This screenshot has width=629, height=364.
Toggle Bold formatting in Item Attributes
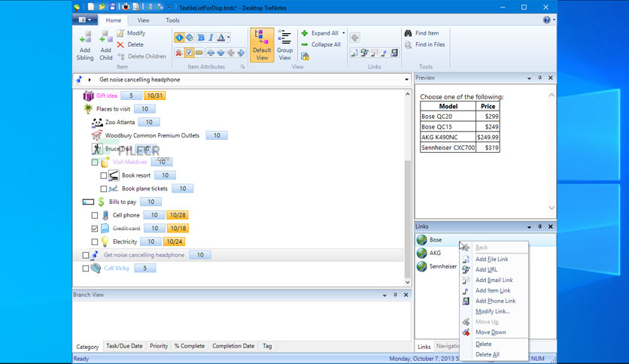[x=201, y=38]
